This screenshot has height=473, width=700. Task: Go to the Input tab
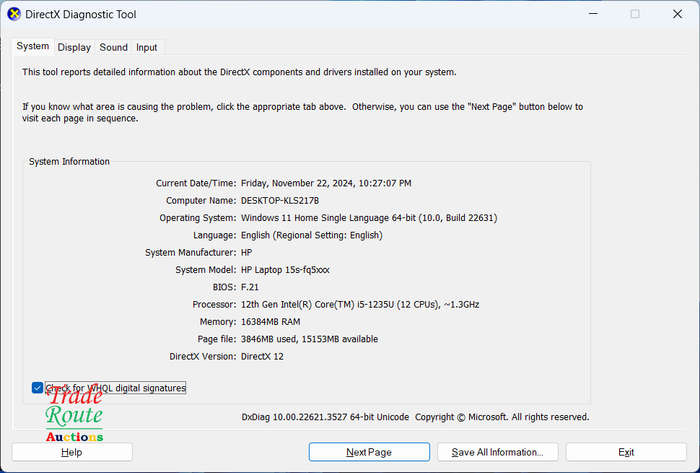coord(146,47)
